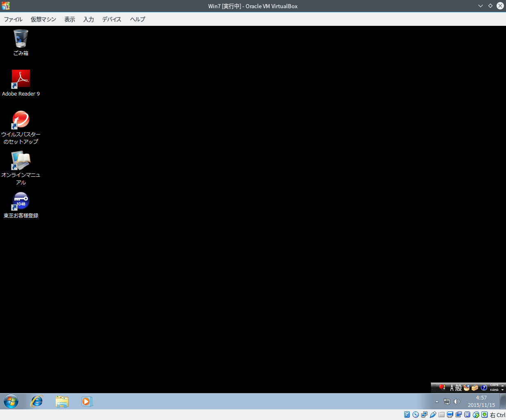The width and height of the screenshot is (506, 420).
Task: Click the hard disk activity status icon
Action: 407,415
